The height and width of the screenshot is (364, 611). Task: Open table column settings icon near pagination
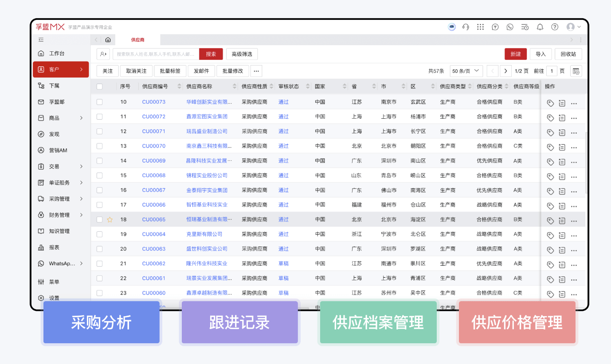tap(576, 70)
